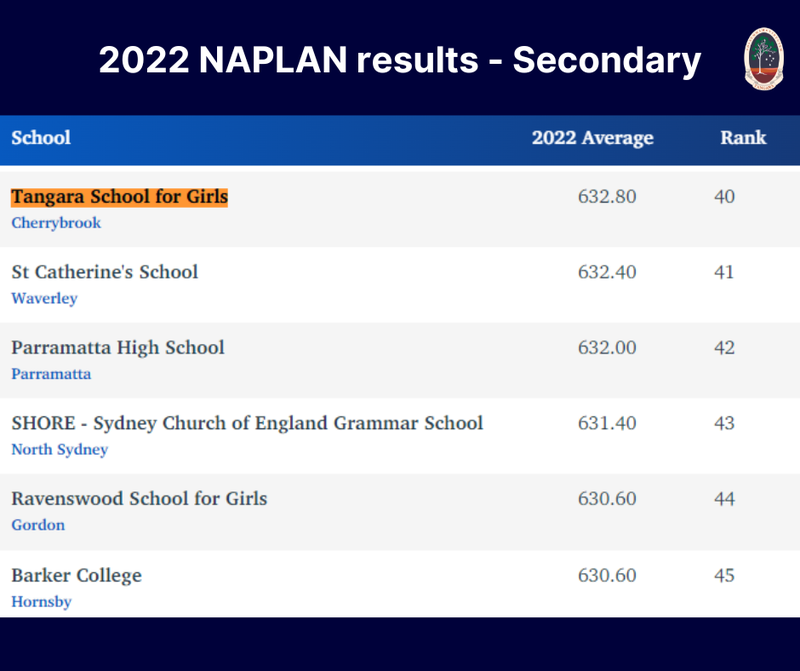Image resolution: width=800 pixels, height=671 pixels.
Task: Click the 632.80 average score
Action: [607, 197]
